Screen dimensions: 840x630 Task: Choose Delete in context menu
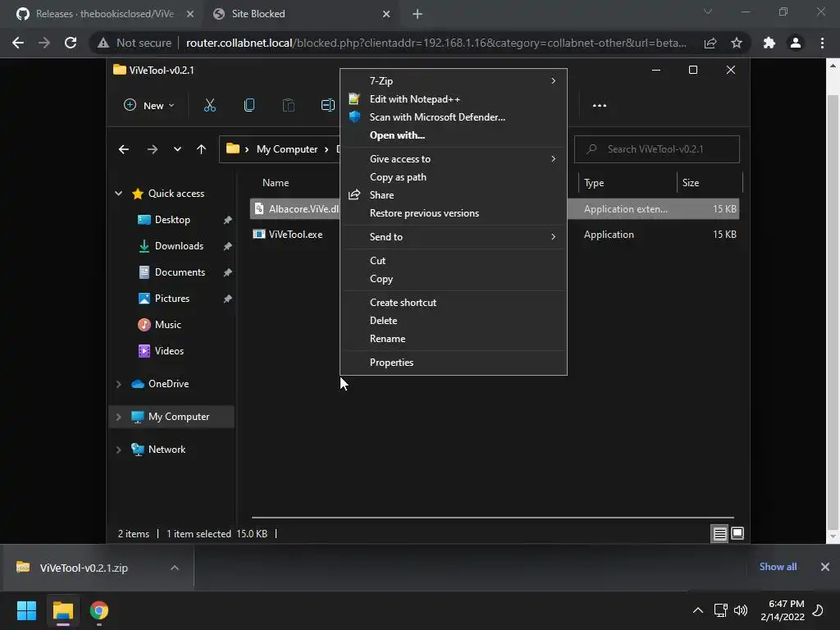click(x=453, y=321)
